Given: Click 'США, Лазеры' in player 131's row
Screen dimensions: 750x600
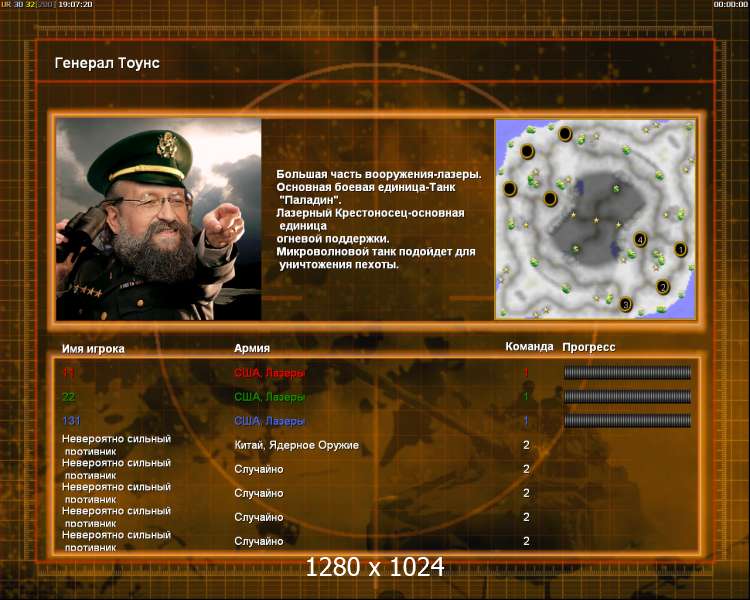Looking at the screenshot, I should click(269, 421).
